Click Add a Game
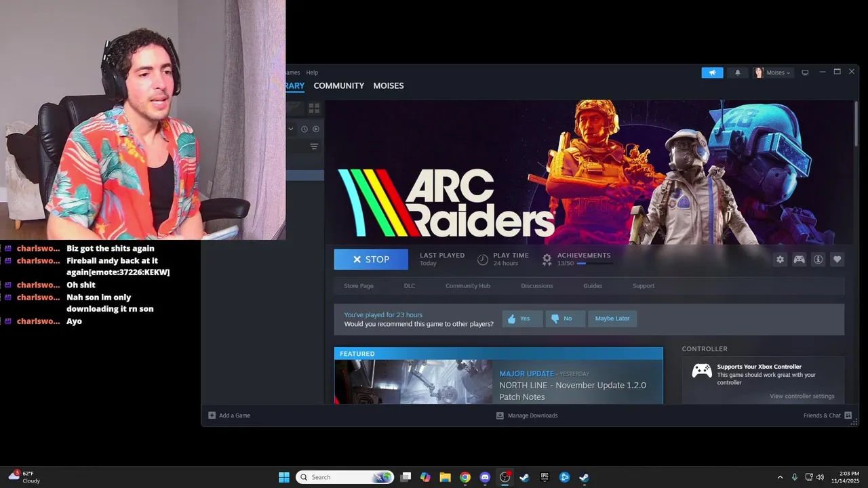Screen dimensions: 868x488 (229, 415)
